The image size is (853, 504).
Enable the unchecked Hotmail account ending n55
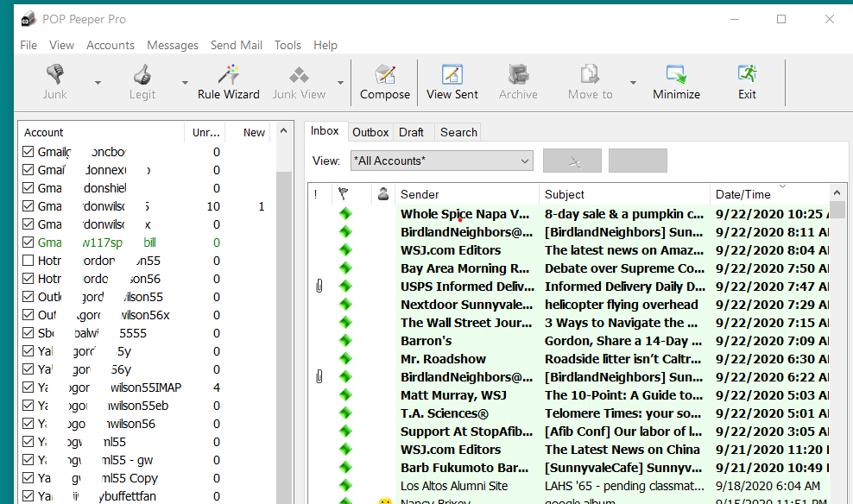(x=28, y=261)
